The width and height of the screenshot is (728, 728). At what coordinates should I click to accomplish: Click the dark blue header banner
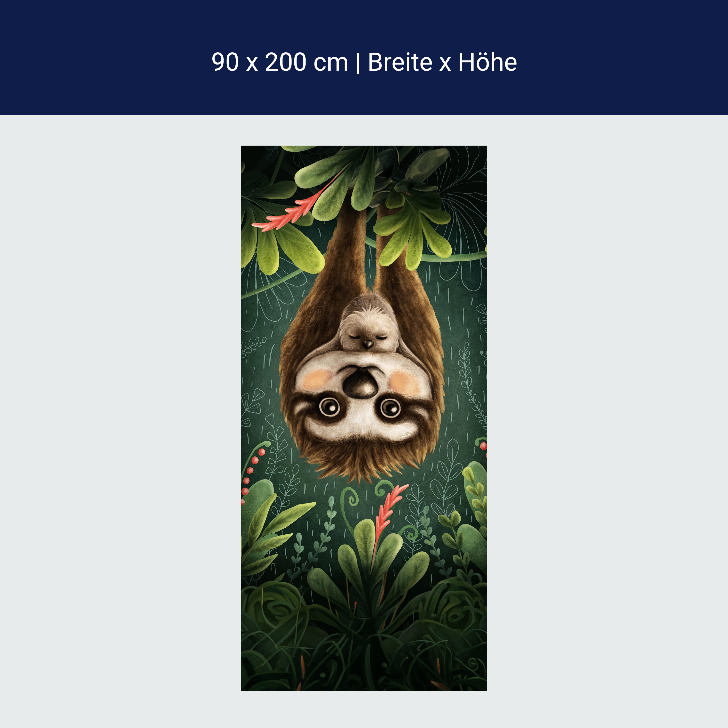coord(364,57)
